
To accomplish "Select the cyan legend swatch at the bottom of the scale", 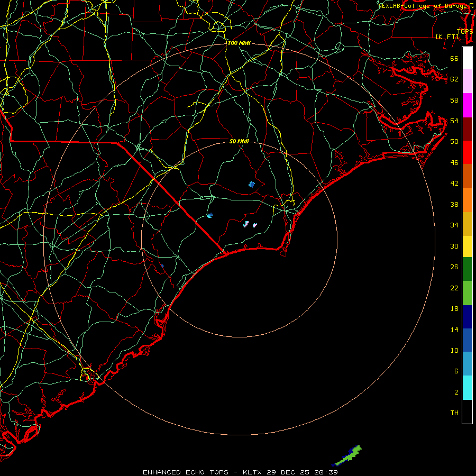I will click(x=467, y=388).
